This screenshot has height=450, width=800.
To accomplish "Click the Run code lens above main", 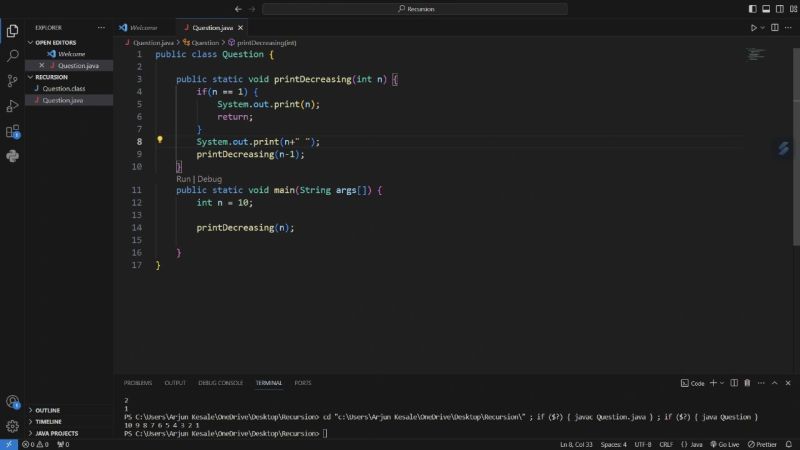I will click(183, 179).
